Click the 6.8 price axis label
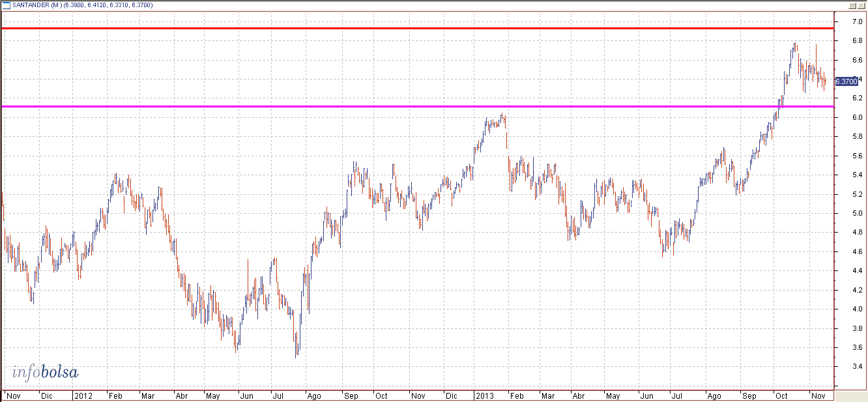Viewport: 868px width, 402px height. click(858, 40)
